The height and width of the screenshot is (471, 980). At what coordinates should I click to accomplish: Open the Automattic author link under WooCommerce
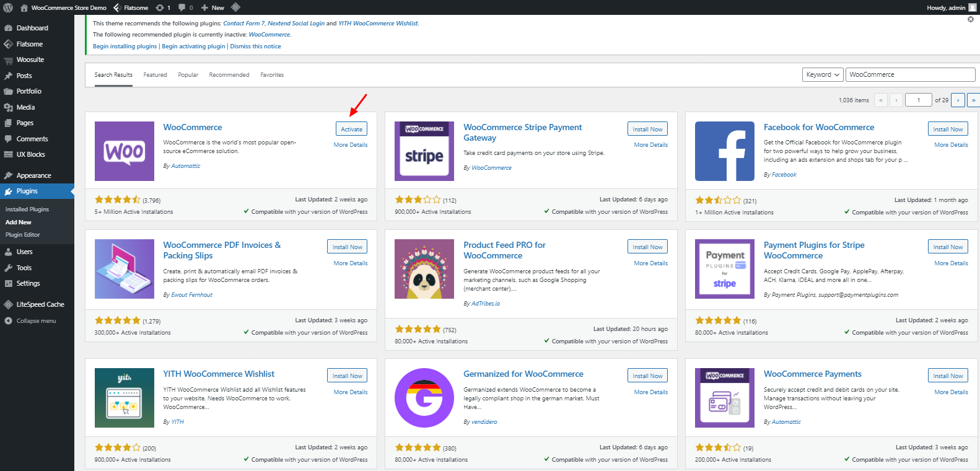tap(186, 166)
